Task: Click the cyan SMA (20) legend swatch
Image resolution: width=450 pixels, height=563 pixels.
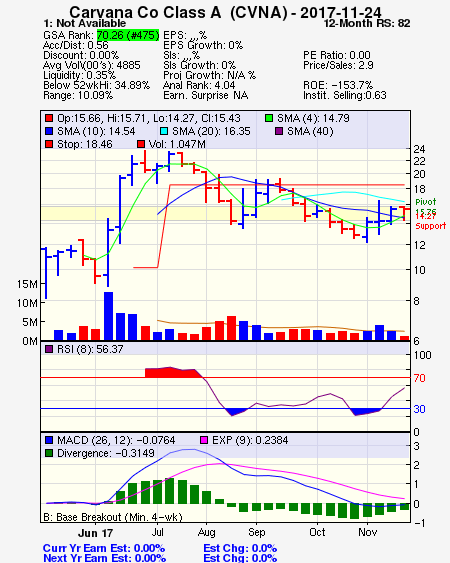Action: coord(164,131)
